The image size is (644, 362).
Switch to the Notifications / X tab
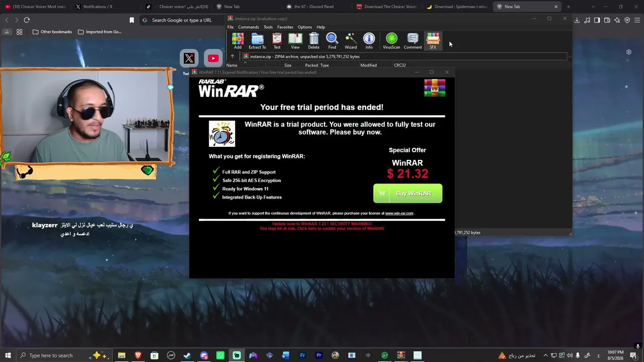coord(106,7)
